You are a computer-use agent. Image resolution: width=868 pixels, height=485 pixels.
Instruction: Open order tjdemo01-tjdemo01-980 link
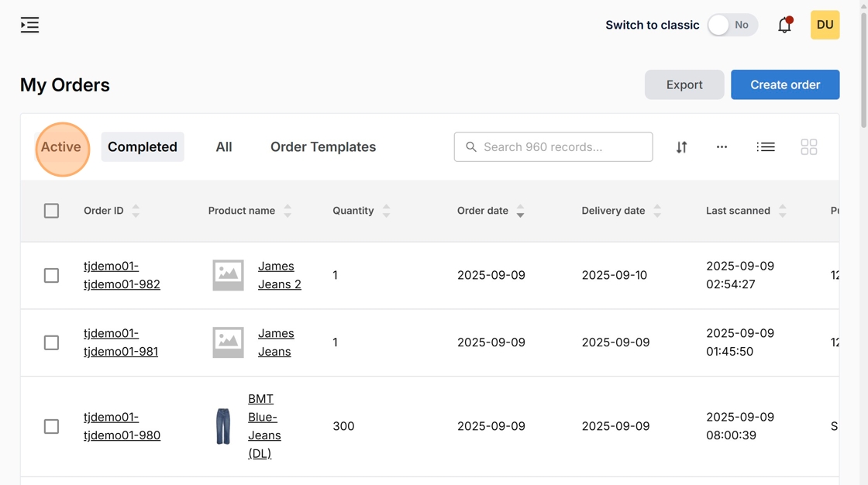[x=122, y=426]
